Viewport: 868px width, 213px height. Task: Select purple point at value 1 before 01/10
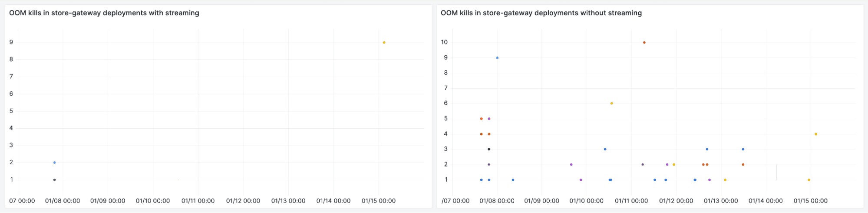coord(581,180)
